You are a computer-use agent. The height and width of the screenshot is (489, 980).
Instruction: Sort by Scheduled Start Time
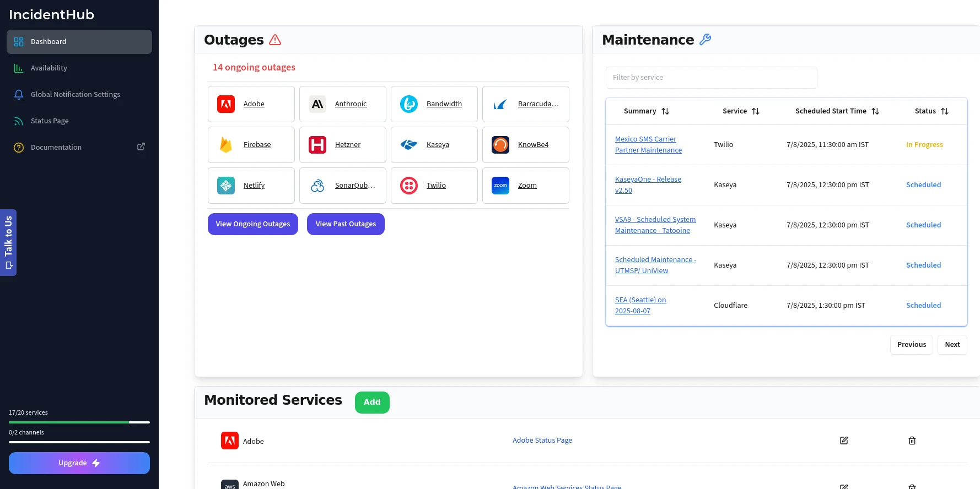coord(875,111)
